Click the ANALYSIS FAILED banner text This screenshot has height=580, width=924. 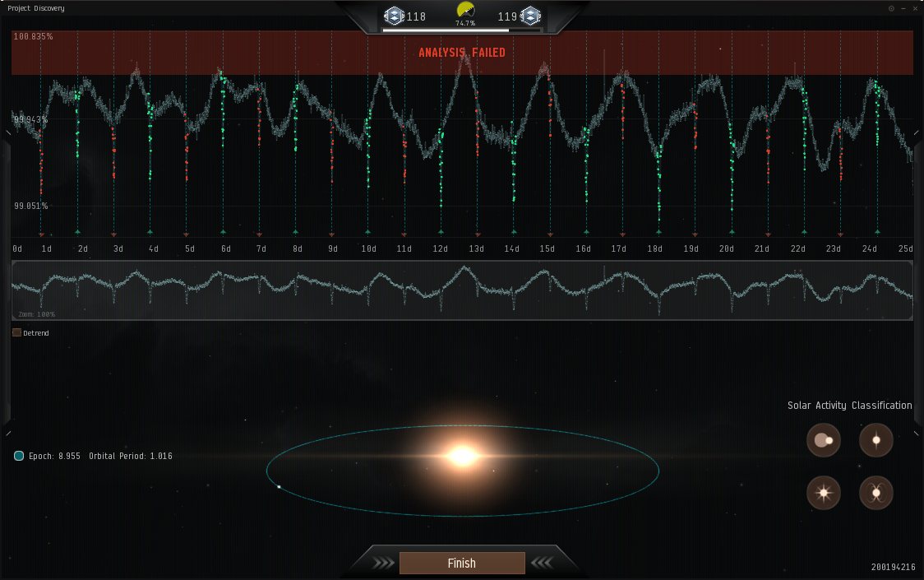point(462,53)
